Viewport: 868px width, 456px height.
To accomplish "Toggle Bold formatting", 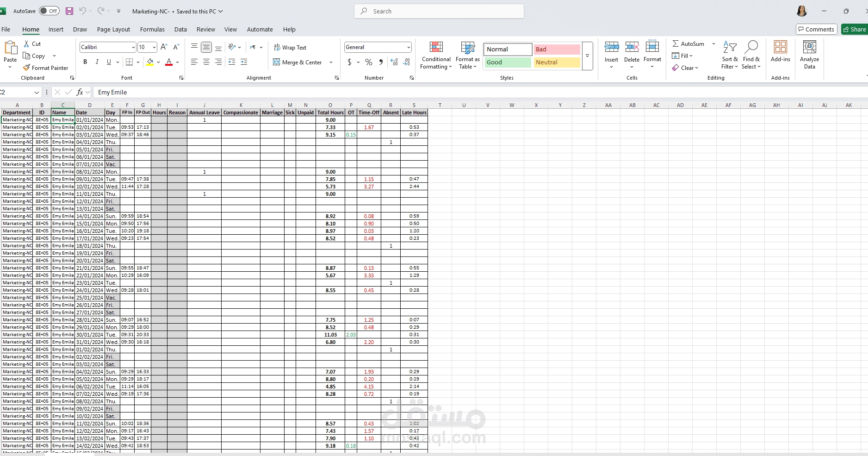I will (x=85, y=62).
